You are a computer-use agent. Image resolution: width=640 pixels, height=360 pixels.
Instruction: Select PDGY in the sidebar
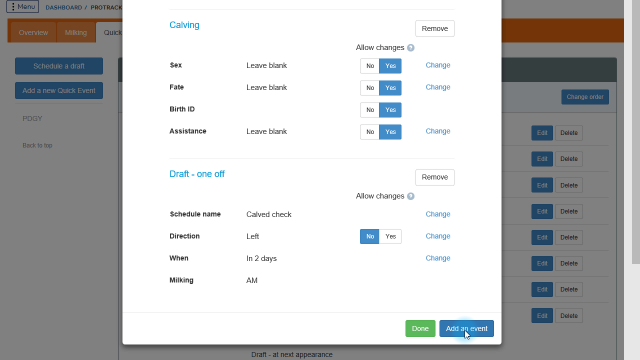(x=32, y=118)
